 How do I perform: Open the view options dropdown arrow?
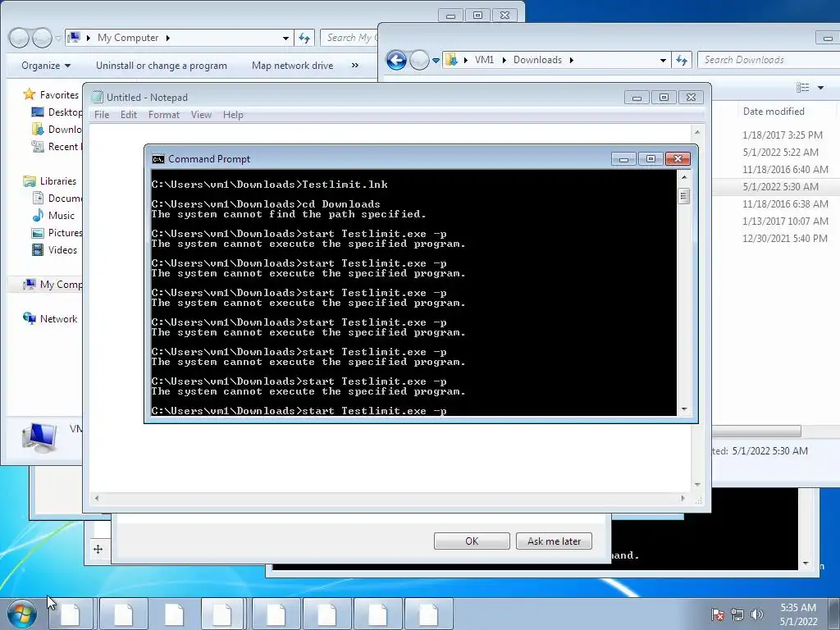tap(820, 87)
